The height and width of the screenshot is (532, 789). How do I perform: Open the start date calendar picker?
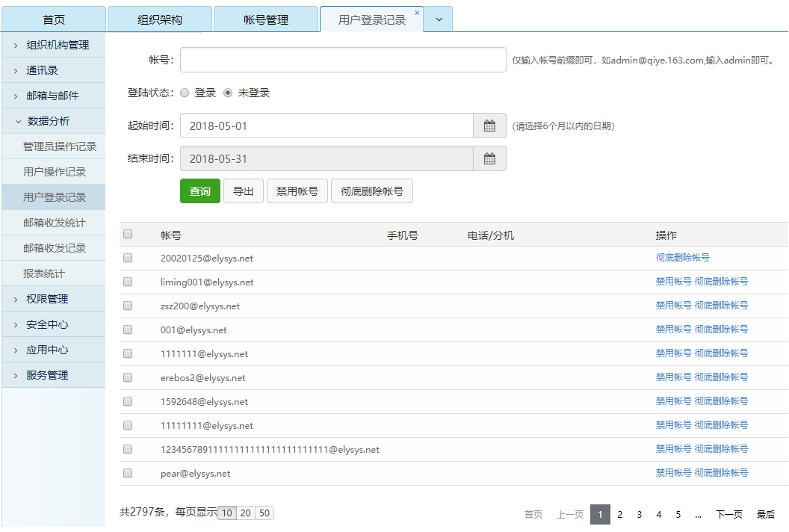tap(489, 126)
